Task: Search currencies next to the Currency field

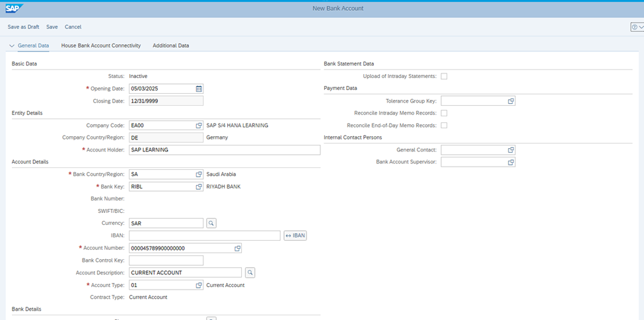Action: tap(211, 223)
